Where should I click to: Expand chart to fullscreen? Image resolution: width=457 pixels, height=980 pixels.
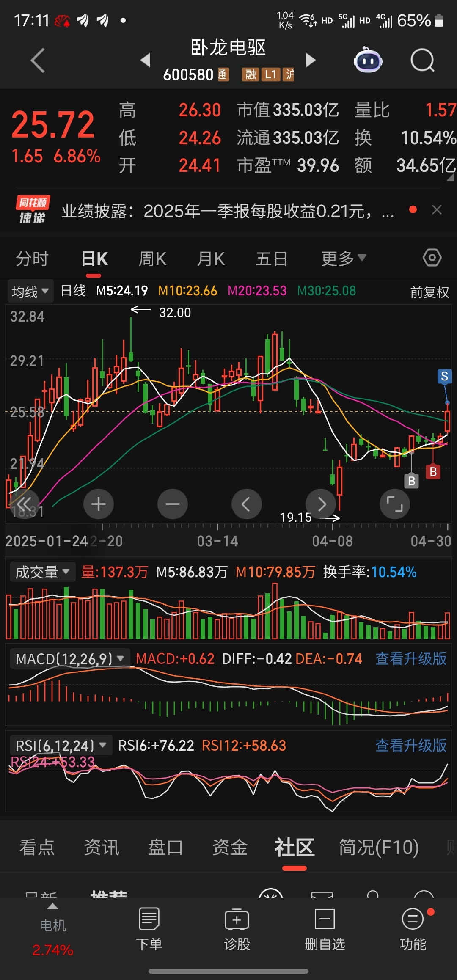(x=395, y=504)
